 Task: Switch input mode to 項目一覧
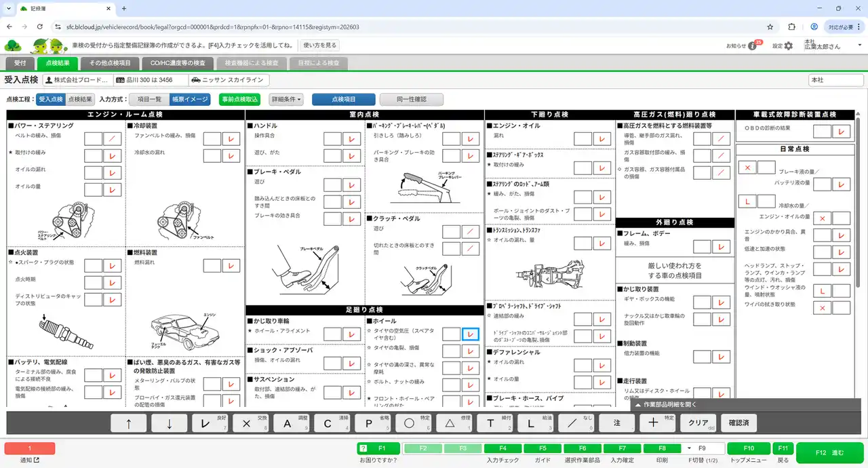coord(149,99)
